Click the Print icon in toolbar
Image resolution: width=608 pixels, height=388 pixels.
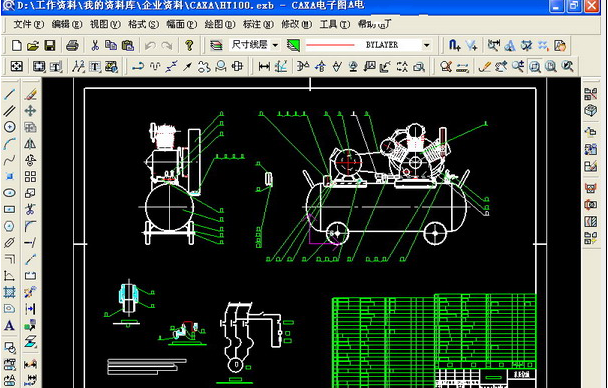point(72,45)
